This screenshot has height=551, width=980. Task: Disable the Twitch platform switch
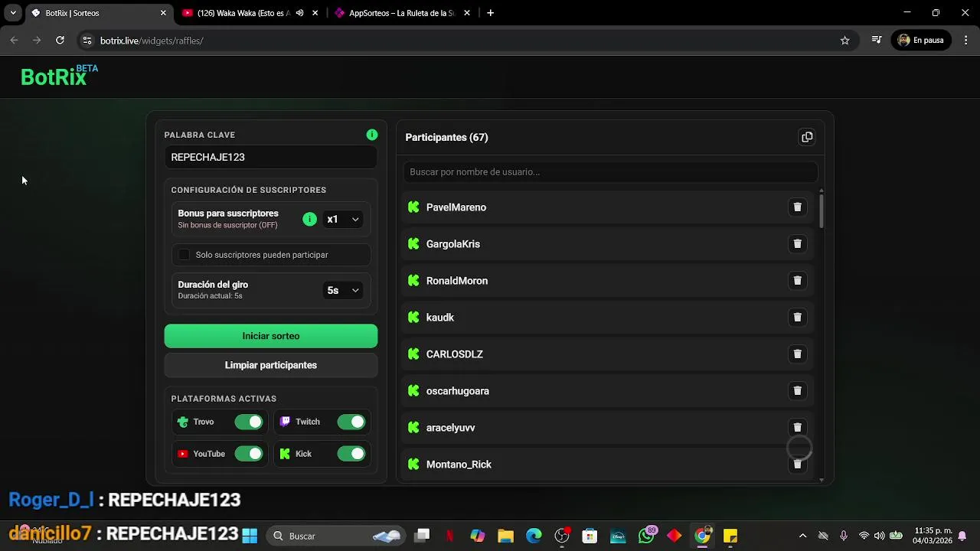pos(351,422)
